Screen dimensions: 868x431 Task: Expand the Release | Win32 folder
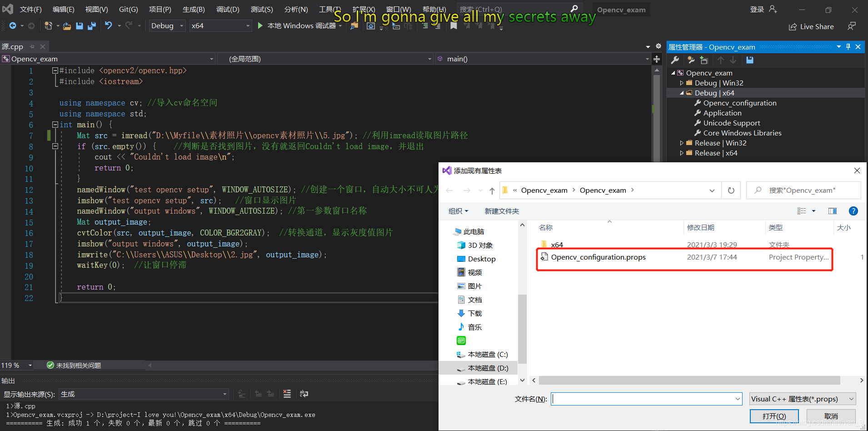tap(682, 143)
